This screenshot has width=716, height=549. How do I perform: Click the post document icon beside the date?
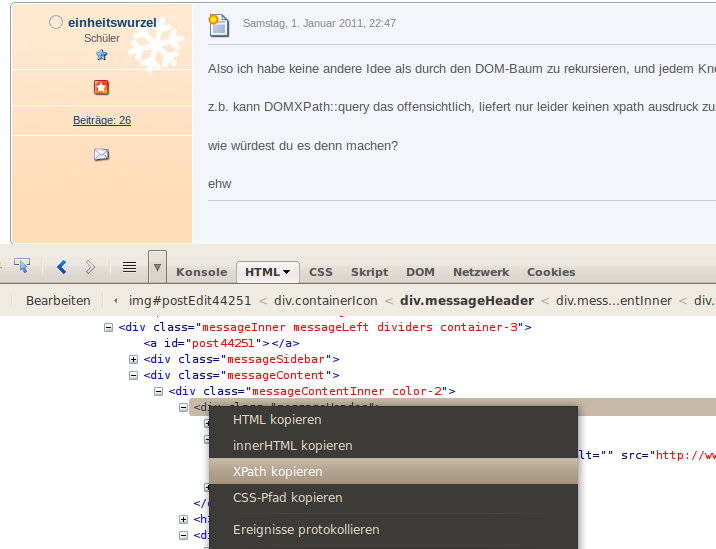(218, 24)
